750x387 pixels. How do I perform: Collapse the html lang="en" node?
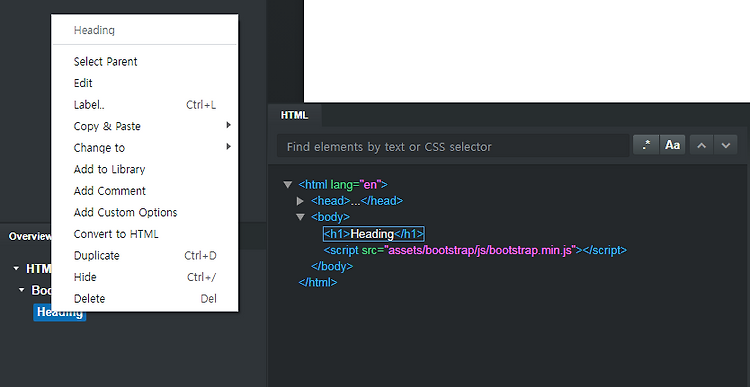[x=287, y=185]
